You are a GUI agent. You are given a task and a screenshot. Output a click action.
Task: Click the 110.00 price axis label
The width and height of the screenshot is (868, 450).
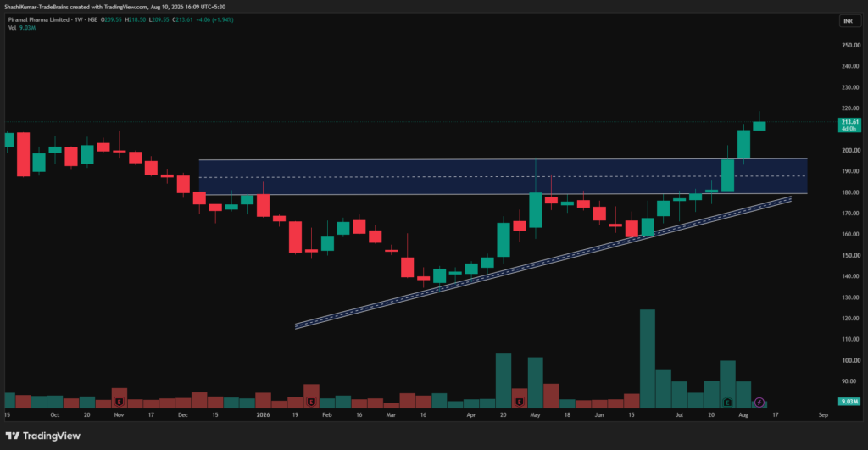coord(851,340)
